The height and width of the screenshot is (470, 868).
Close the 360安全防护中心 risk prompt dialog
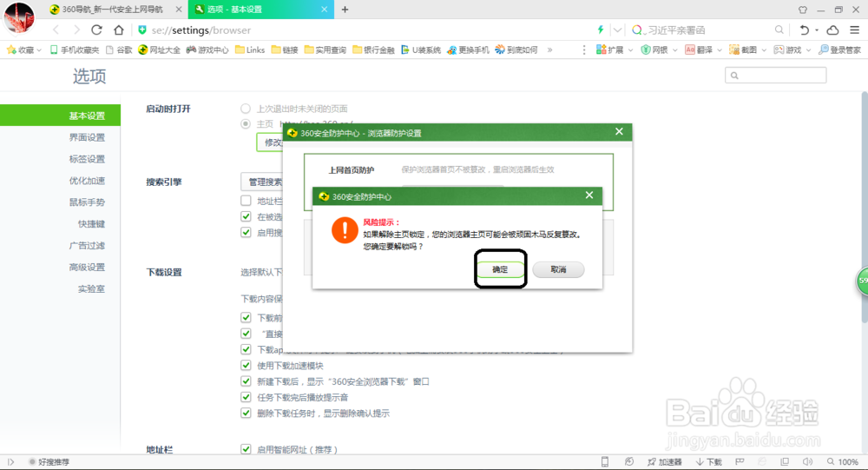tap(589, 195)
